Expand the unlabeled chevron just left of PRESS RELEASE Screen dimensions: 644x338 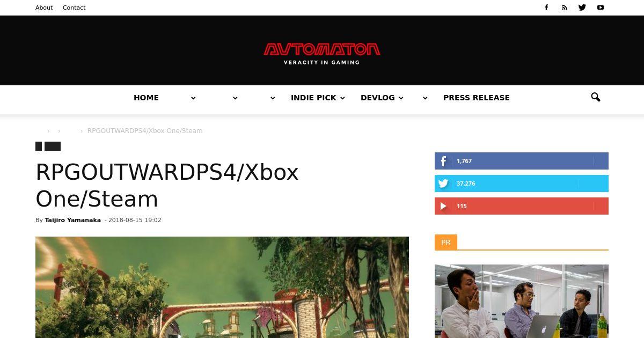[x=425, y=98]
